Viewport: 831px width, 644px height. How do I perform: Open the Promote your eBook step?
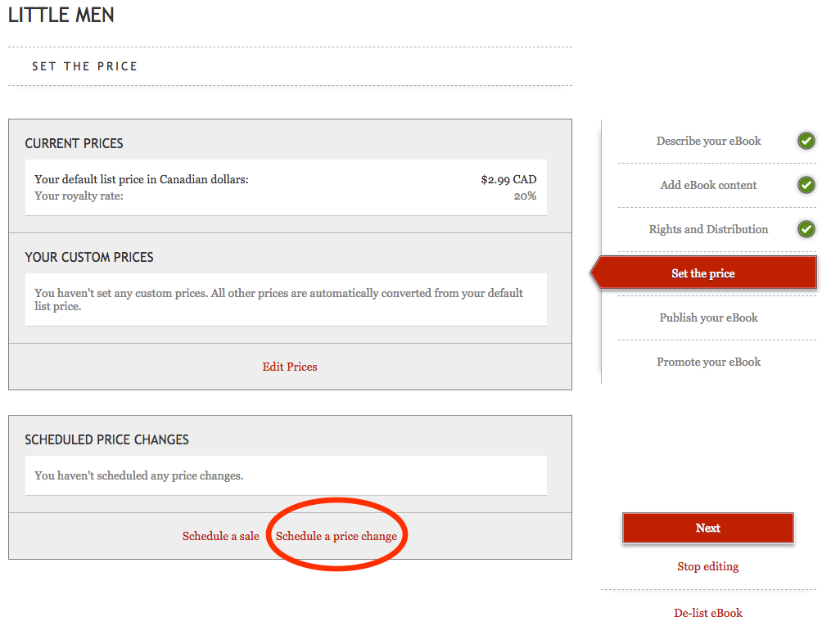point(708,362)
